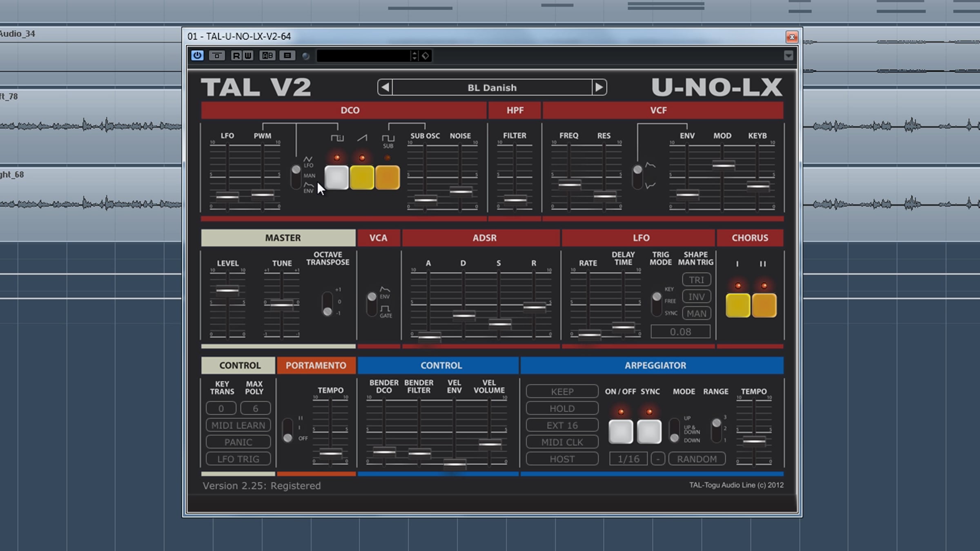Screen dimensions: 980x551
Task: Click the VCF FREQ slider handle
Action: (570, 184)
